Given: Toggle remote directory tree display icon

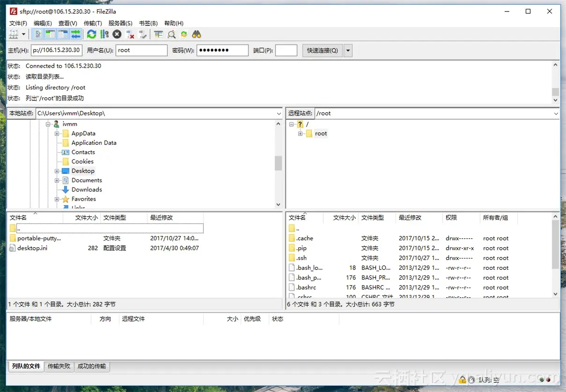Looking at the screenshot, I should (63, 34).
